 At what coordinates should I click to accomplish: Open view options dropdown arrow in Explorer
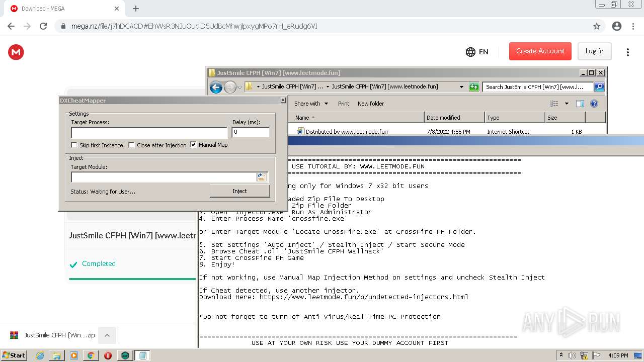pos(566,104)
